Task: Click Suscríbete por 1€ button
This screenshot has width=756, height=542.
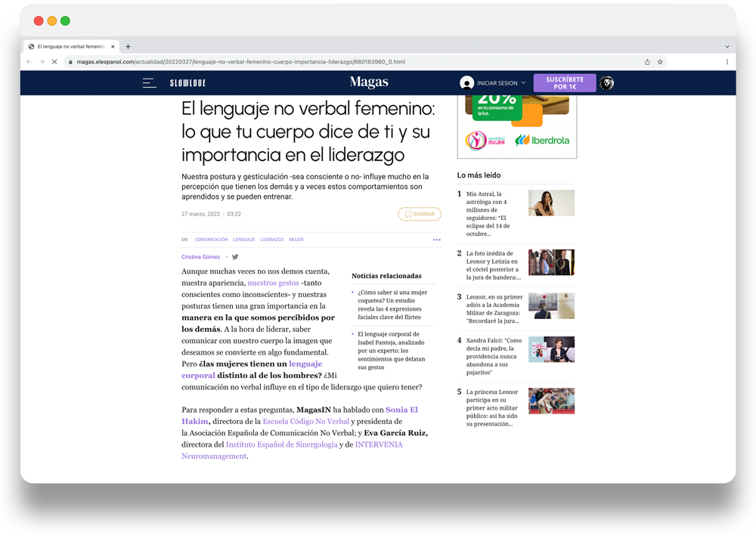Action: (565, 83)
